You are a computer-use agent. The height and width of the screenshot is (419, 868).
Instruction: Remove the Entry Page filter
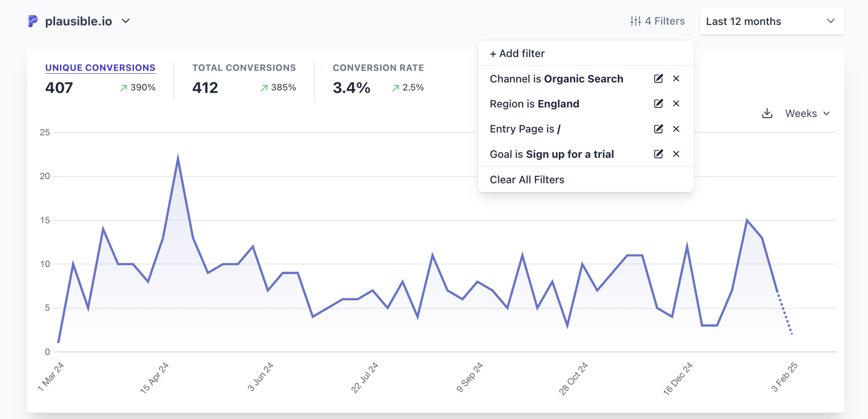676,129
